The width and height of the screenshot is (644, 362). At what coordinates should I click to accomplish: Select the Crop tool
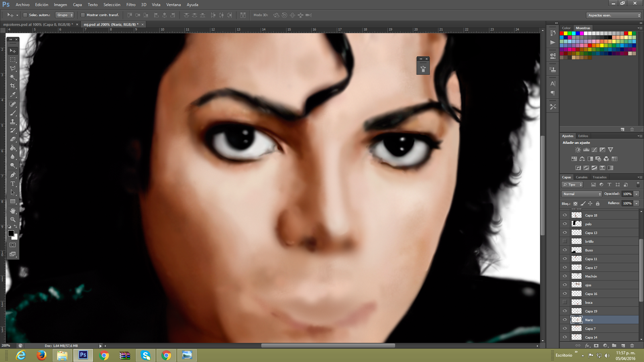13,86
